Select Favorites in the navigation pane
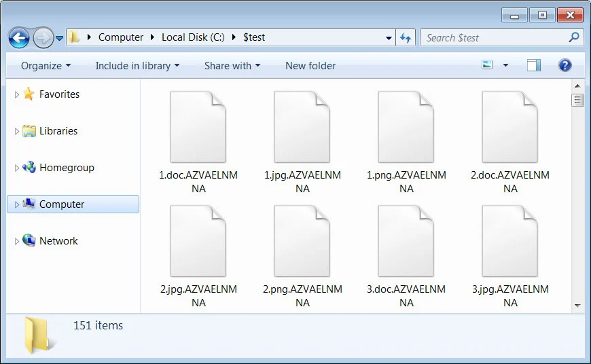591x364 pixels. 59,94
